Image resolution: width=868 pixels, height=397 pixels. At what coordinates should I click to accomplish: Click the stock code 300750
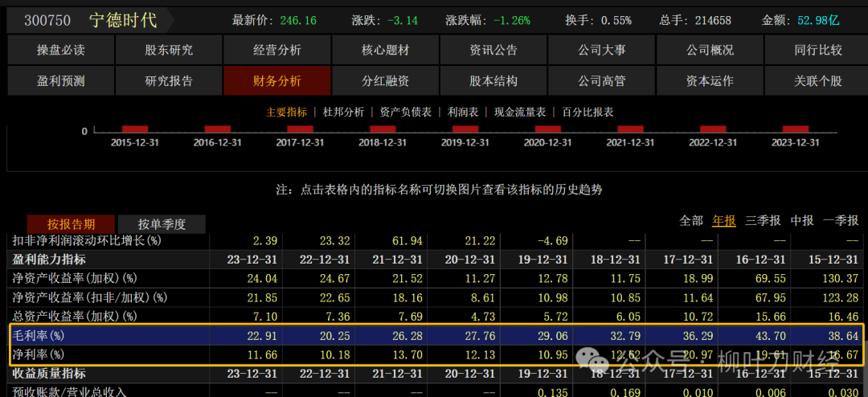click(47, 21)
